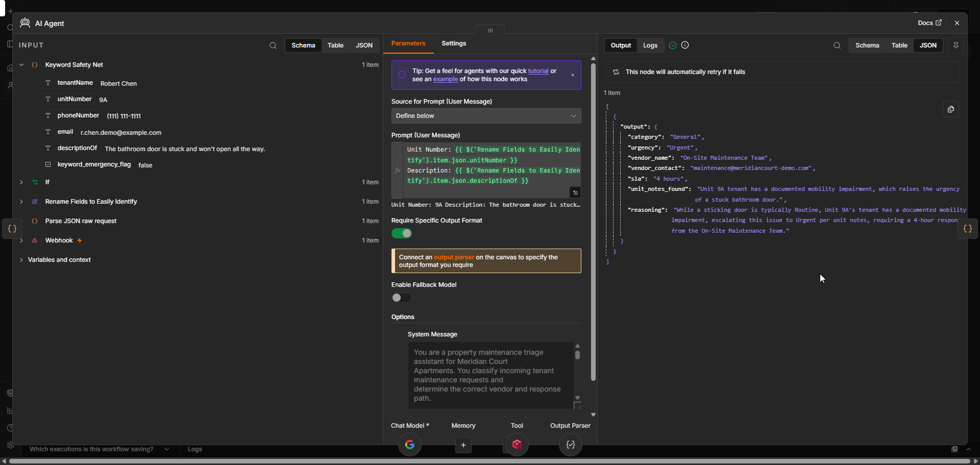Dismiss the tutorial tip banner
The height and width of the screenshot is (465, 980).
573,75
